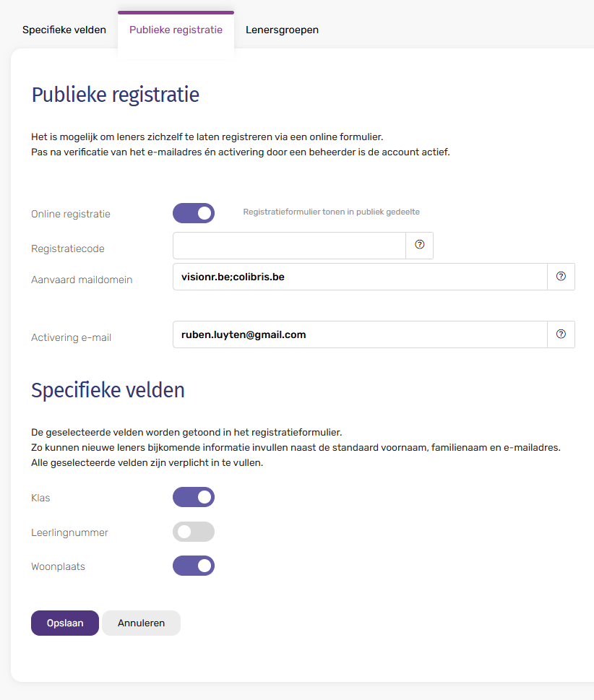Click the Opslaan button

[x=65, y=623]
